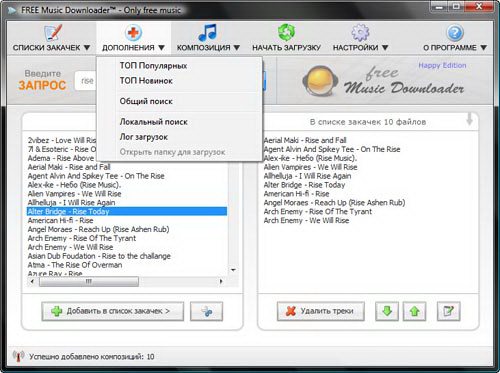
Task: Click the В списке закачек 10 файлов header
Action: click(x=368, y=122)
